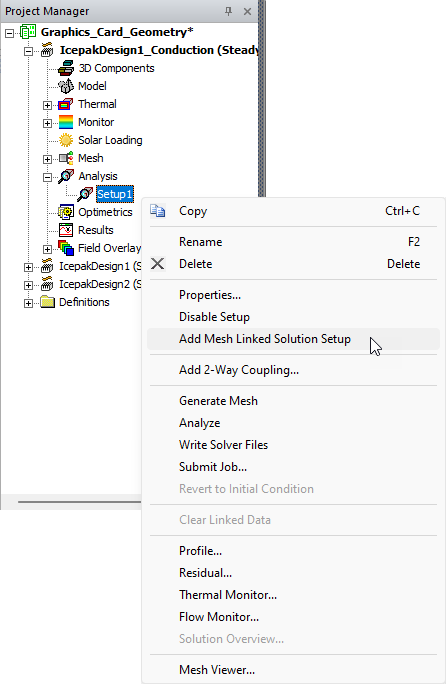Select the Definitions label
446x684 pixels.
click(84, 302)
